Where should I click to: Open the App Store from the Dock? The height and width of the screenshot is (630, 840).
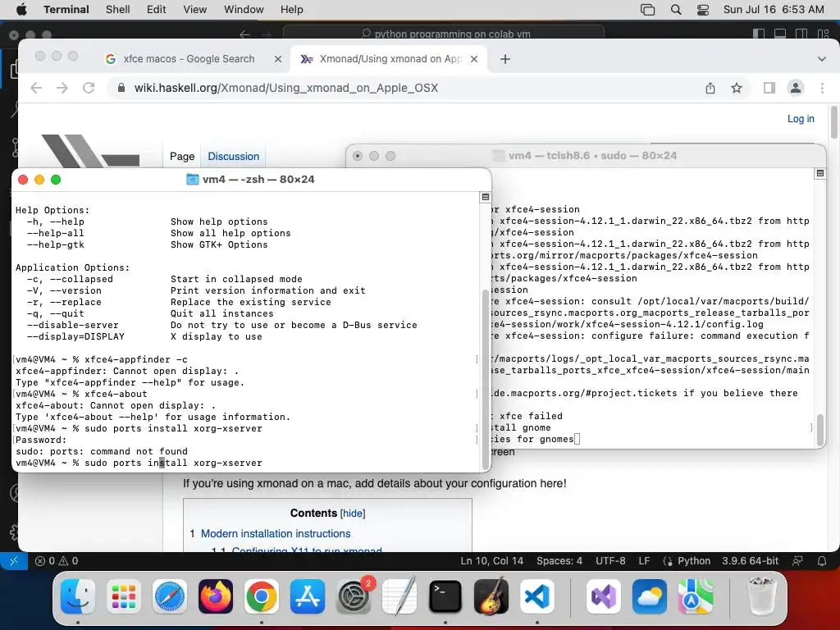[x=308, y=596]
